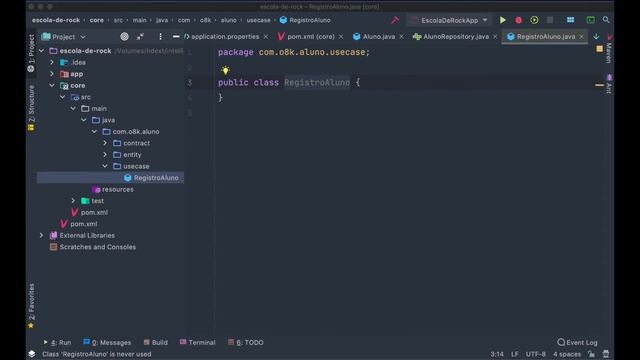Collapse all icon in Project panel header
Screen dimensions: 640x360
(x=140, y=37)
